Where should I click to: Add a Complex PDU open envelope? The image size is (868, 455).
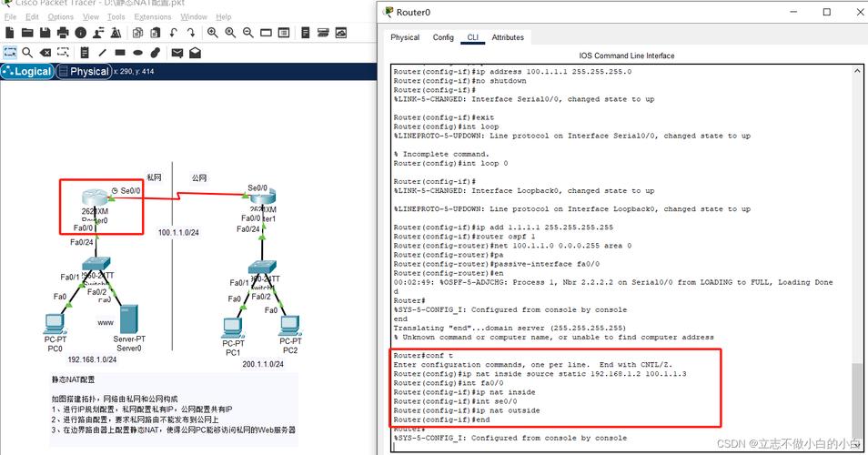pyautogui.click(x=195, y=53)
